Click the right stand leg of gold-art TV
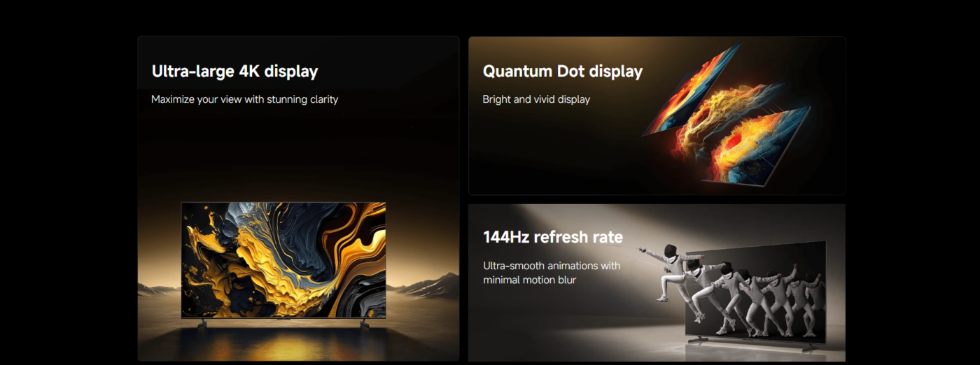This screenshot has height=365, width=980. [365, 323]
